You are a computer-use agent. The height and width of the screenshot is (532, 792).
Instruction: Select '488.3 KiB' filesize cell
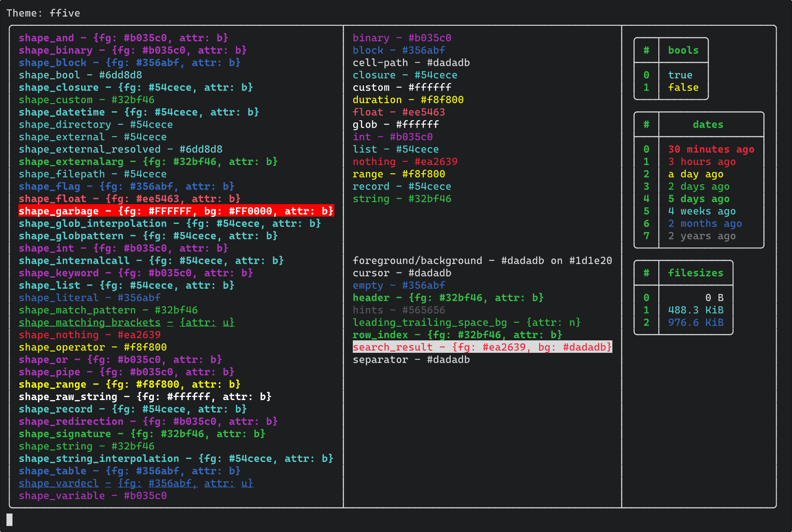[696, 310]
